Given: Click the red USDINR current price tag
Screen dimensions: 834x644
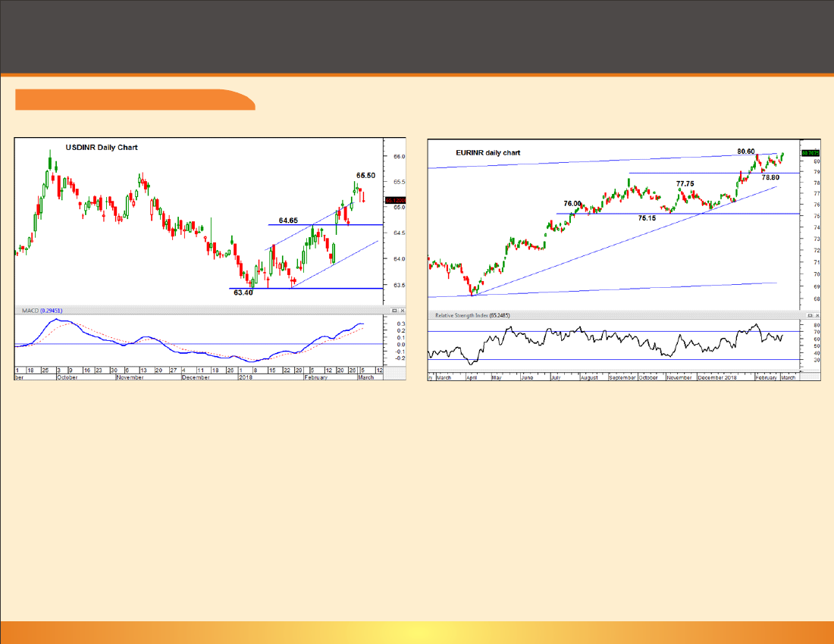Looking at the screenshot, I should 394,201.
